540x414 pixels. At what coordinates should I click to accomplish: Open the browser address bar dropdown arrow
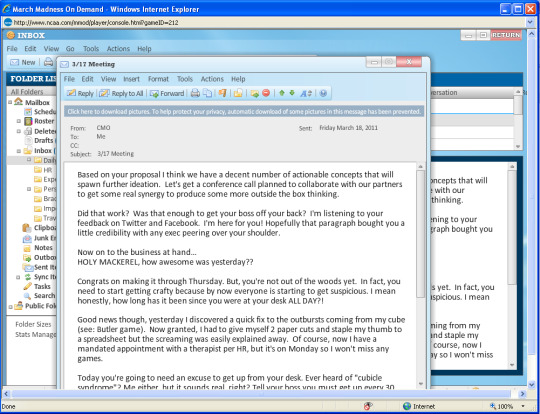(530, 22)
